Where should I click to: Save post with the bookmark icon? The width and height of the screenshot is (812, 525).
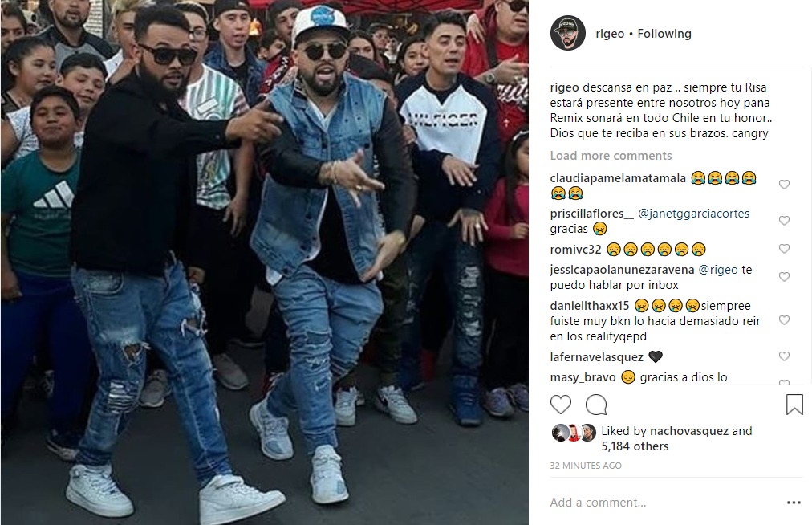[x=794, y=405]
